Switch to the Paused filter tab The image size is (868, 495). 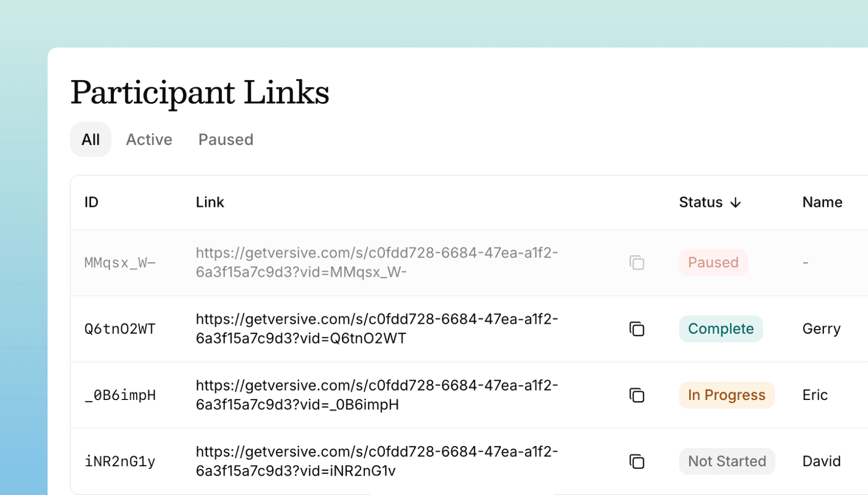coord(225,140)
